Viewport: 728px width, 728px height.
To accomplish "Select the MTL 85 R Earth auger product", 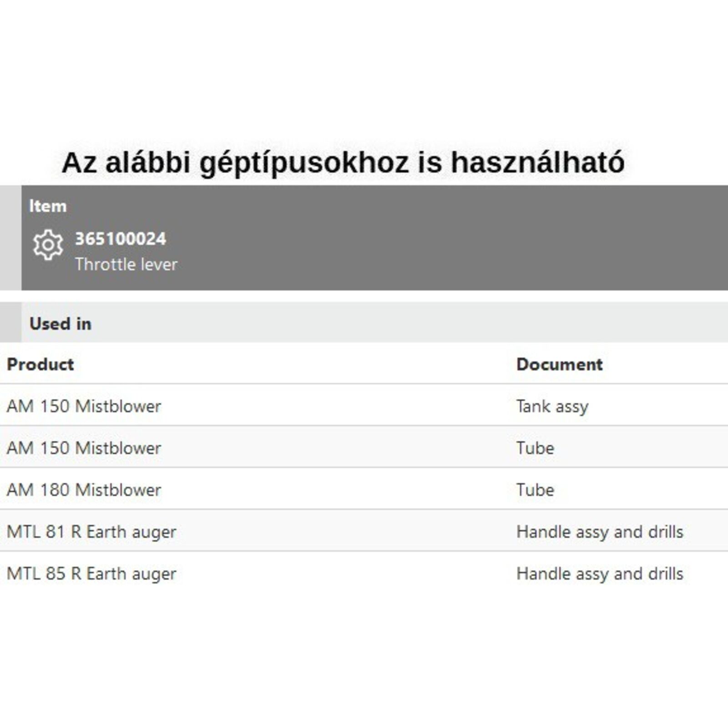I will [x=91, y=574].
